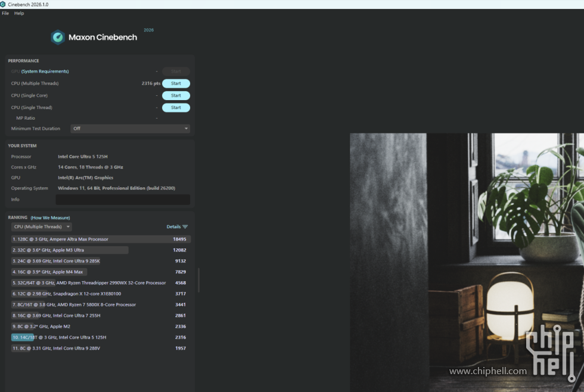Expand the Minimum Test Duration chevron arrow

point(186,128)
